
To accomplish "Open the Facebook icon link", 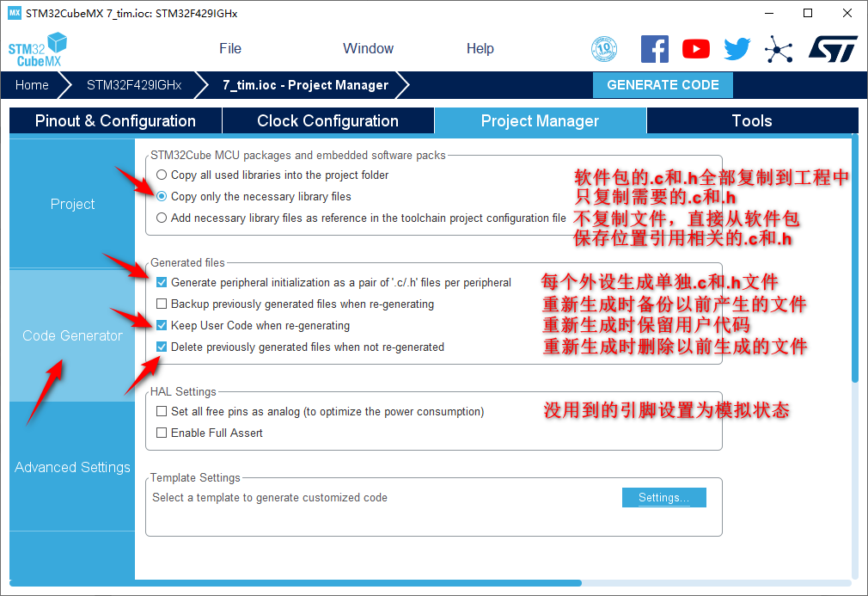I will tap(655, 49).
